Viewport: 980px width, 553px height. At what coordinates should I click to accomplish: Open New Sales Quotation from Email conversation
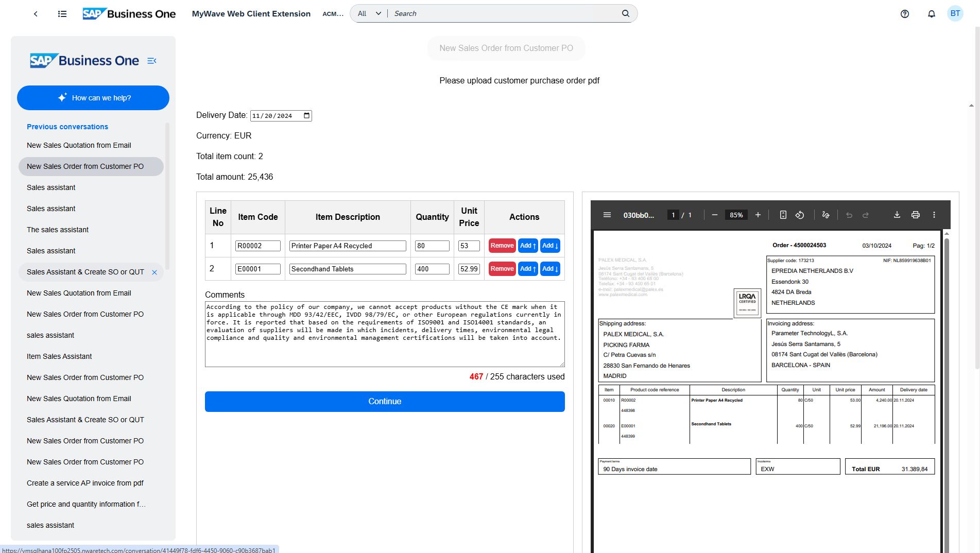pos(79,145)
